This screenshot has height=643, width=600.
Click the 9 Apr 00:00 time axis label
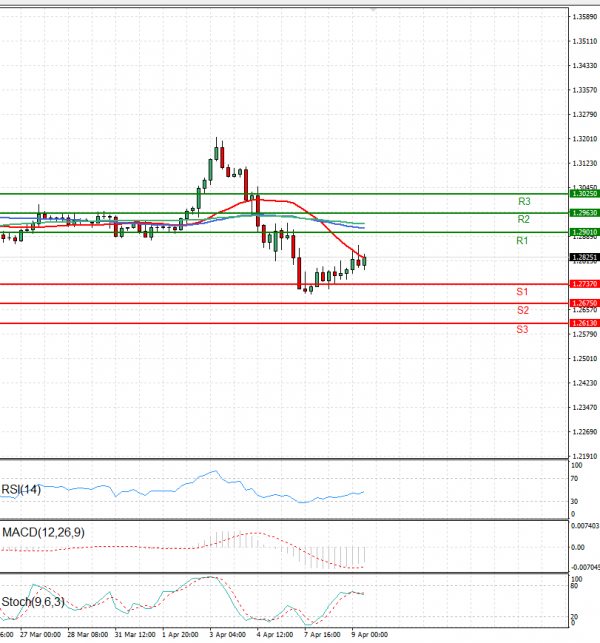click(x=368, y=634)
